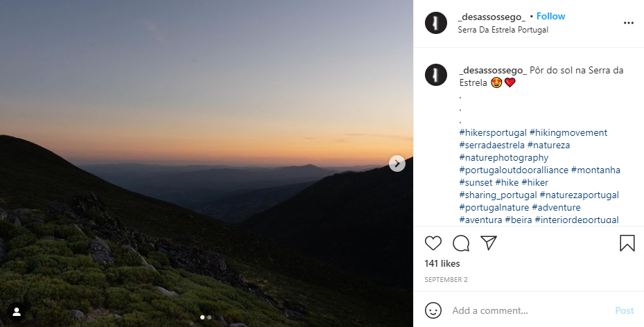The image size is (644, 327).
Task: View the 141 likes list
Action: coord(442,263)
